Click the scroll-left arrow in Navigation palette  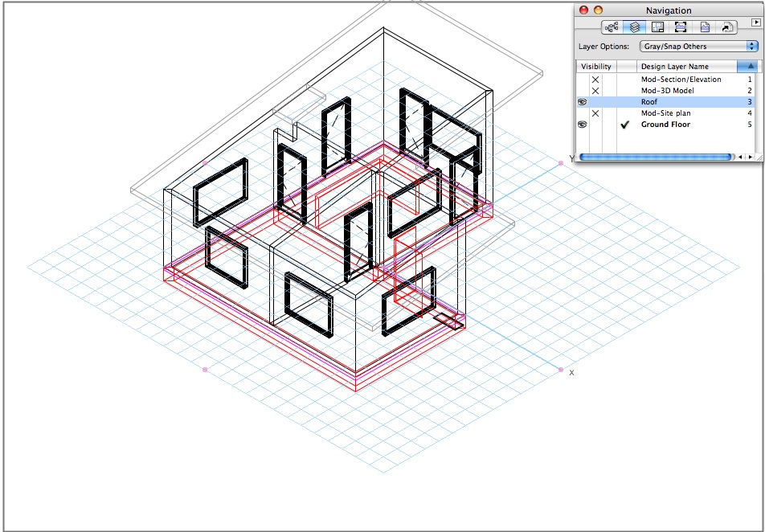pos(741,158)
